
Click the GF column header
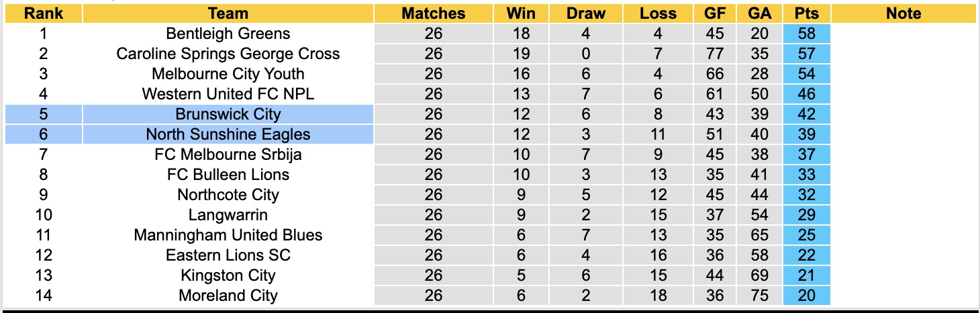pyautogui.click(x=715, y=13)
